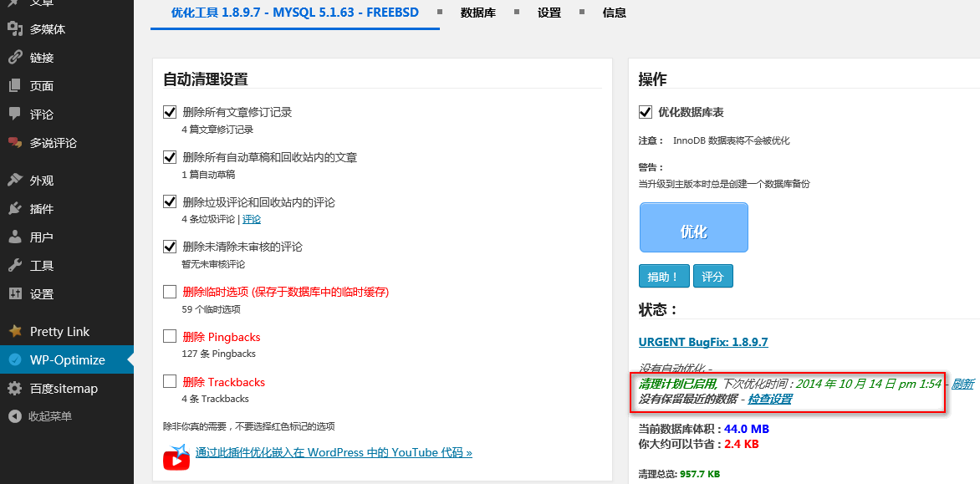The image size is (980, 484).
Task: Enable 删除 Pingbacks checkbox
Action: point(170,337)
